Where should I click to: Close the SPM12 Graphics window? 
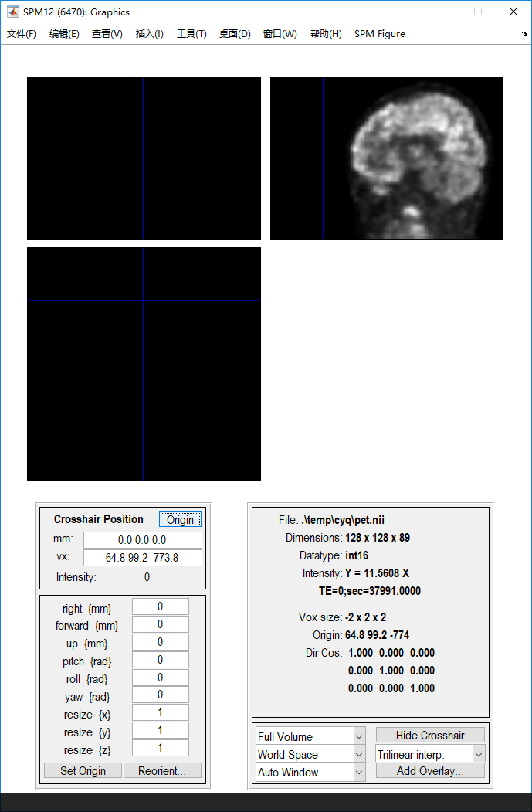click(x=513, y=12)
